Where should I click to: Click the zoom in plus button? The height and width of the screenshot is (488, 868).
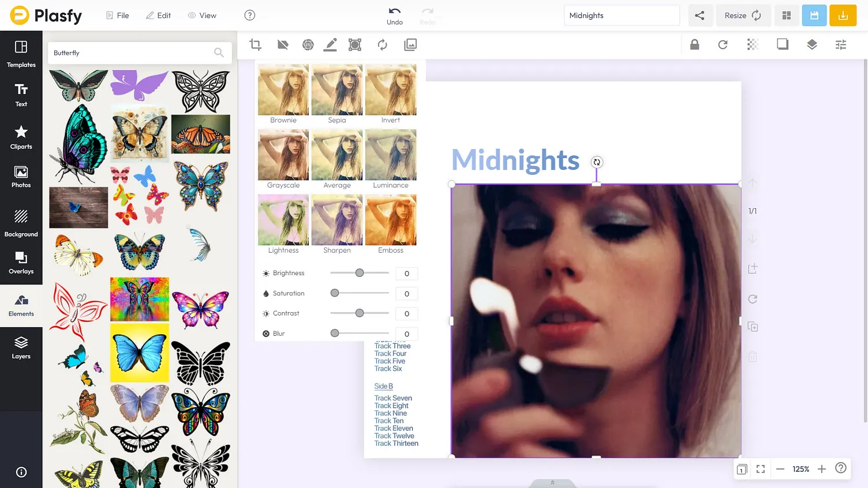[x=822, y=469]
